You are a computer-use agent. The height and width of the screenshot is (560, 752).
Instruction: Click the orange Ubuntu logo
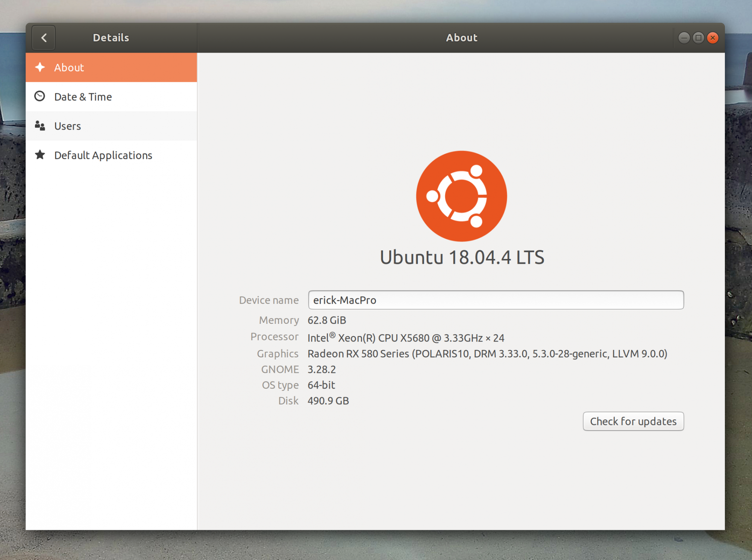461,196
